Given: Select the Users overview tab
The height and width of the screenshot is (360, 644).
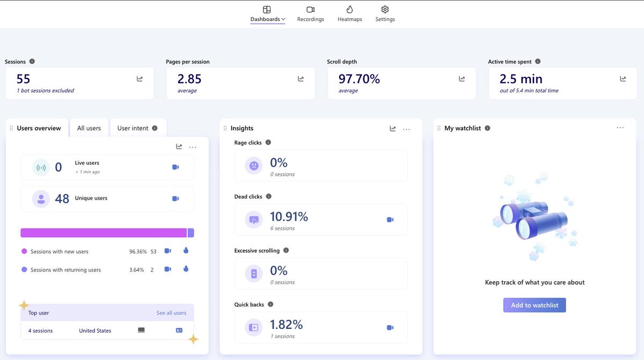Looking at the screenshot, I should (x=39, y=128).
